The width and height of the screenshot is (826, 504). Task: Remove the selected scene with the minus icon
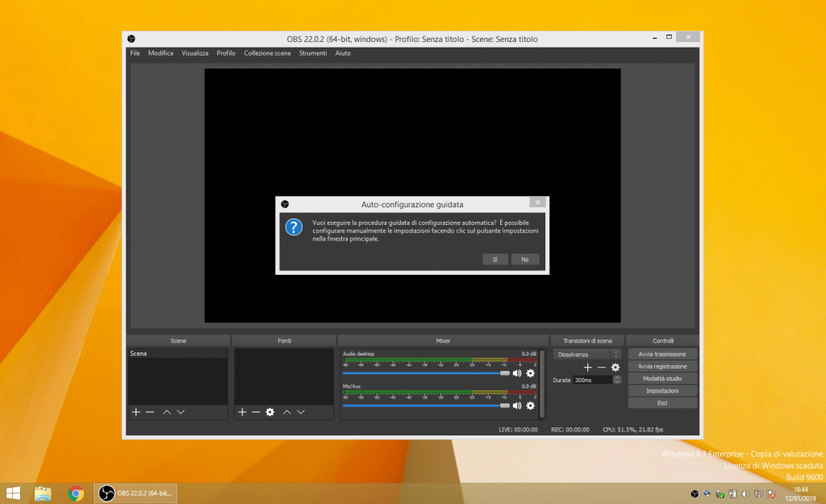tap(150, 412)
